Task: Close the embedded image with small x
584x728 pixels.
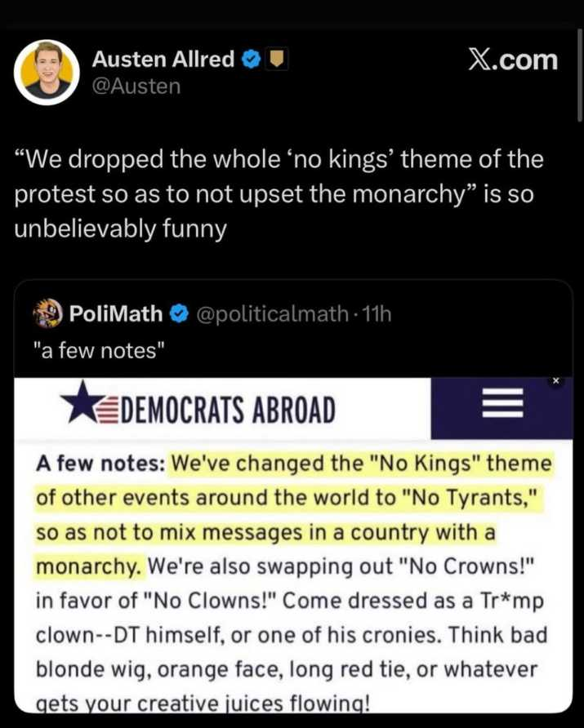Action: (x=555, y=381)
